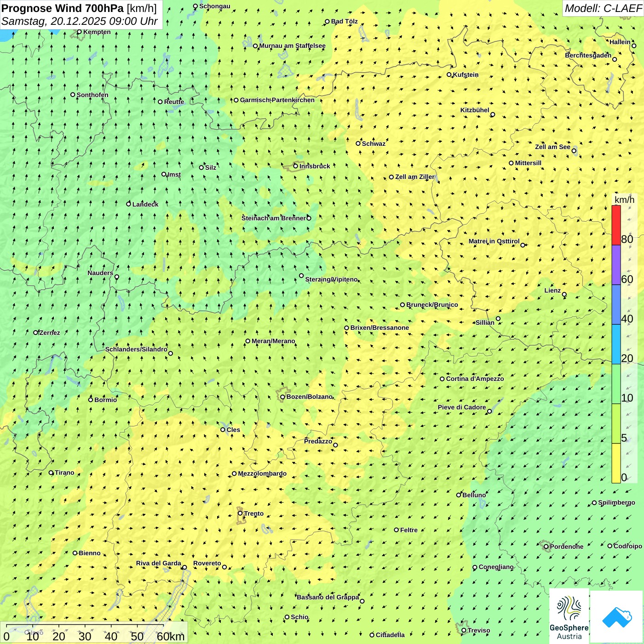Click the Kitzbühel label
Screen dimensions: 644x644
pyautogui.click(x=475, y=110)
